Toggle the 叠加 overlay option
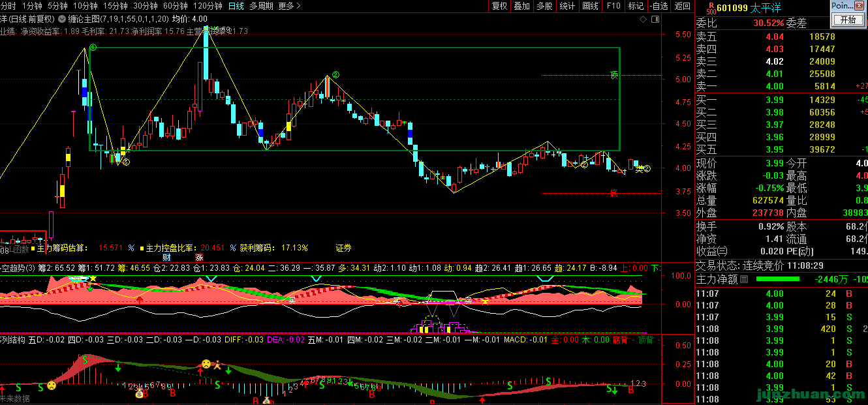Image resolution: width=868 pixels, height=405 pixels. [x=521, y=6]
